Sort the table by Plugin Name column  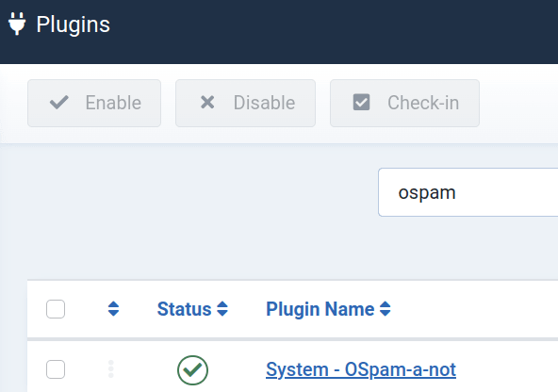328,309
